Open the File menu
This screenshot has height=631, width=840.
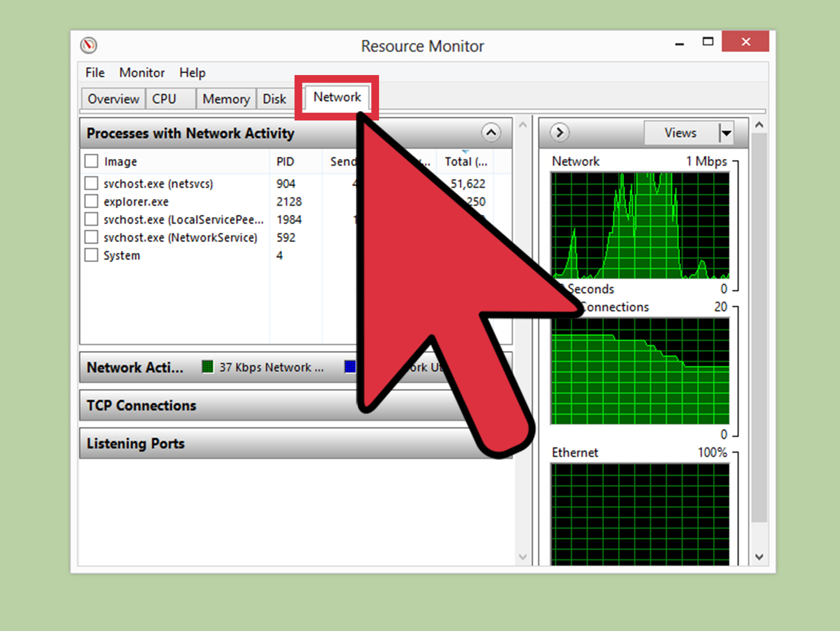click(x=95, y=72)
